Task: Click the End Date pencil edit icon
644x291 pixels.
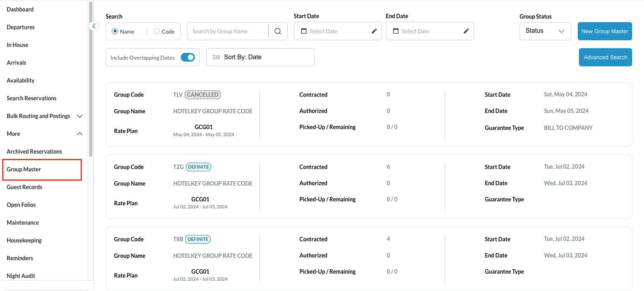Action: pyautogui.click(x=466, y=31)
